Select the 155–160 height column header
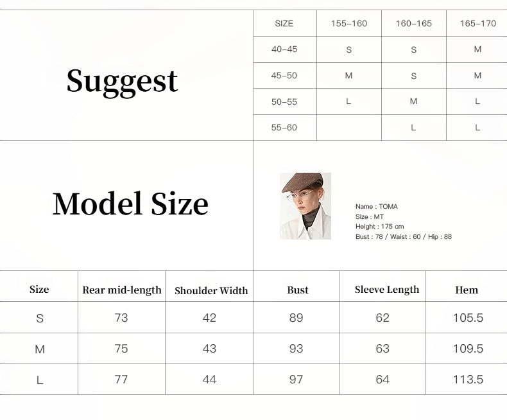Screen dimensions: 507x420 [349, 24]
